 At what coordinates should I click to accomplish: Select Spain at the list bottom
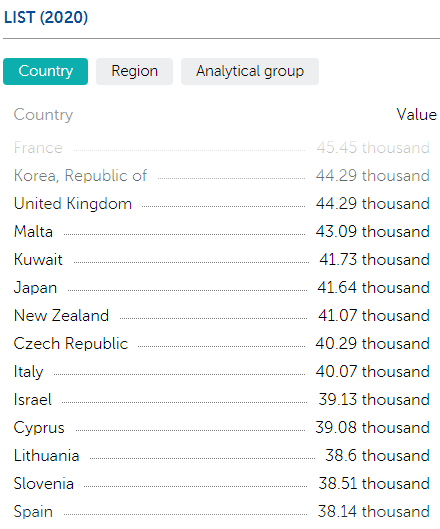click(222, 512)
